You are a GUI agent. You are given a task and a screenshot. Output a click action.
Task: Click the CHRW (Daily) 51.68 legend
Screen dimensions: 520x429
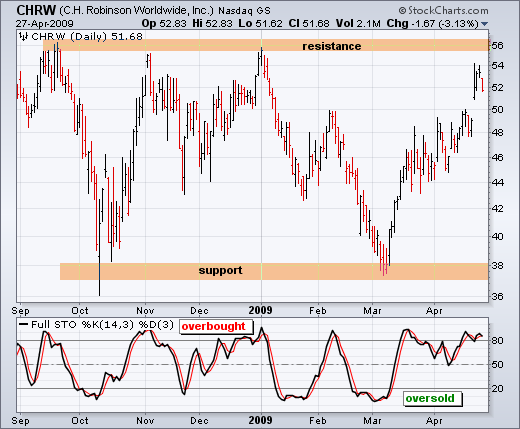[x=87, y=36]
